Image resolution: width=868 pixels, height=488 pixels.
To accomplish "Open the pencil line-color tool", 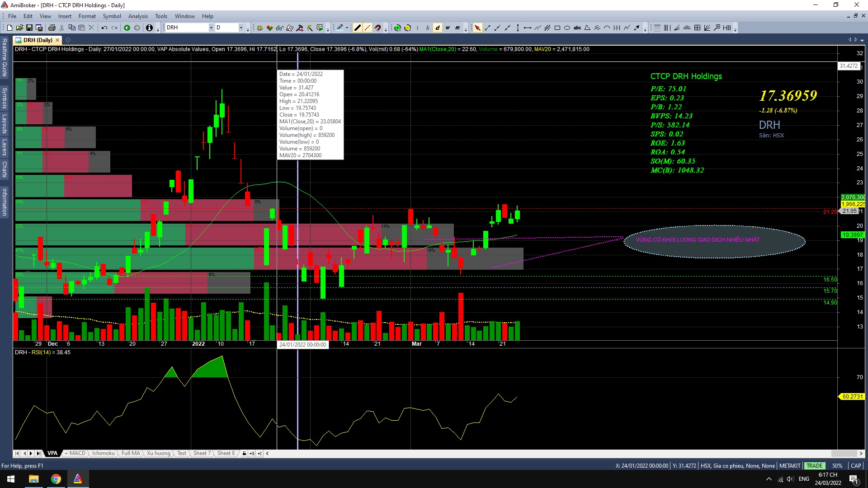I will [340, 28].
